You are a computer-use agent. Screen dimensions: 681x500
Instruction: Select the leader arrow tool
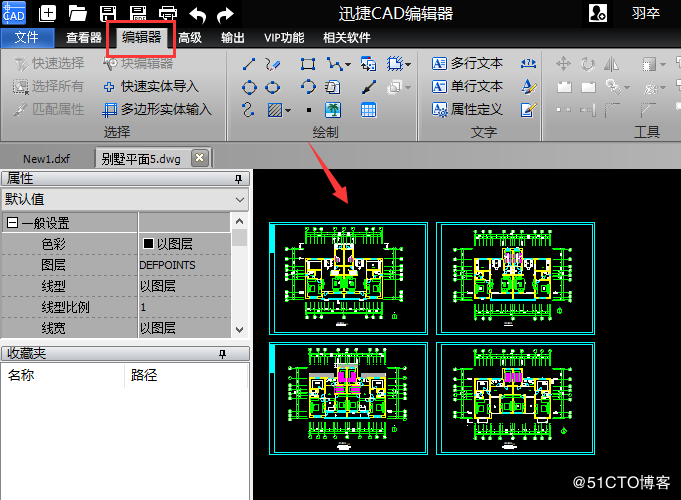pyautogui.click(x=369, y=87)
